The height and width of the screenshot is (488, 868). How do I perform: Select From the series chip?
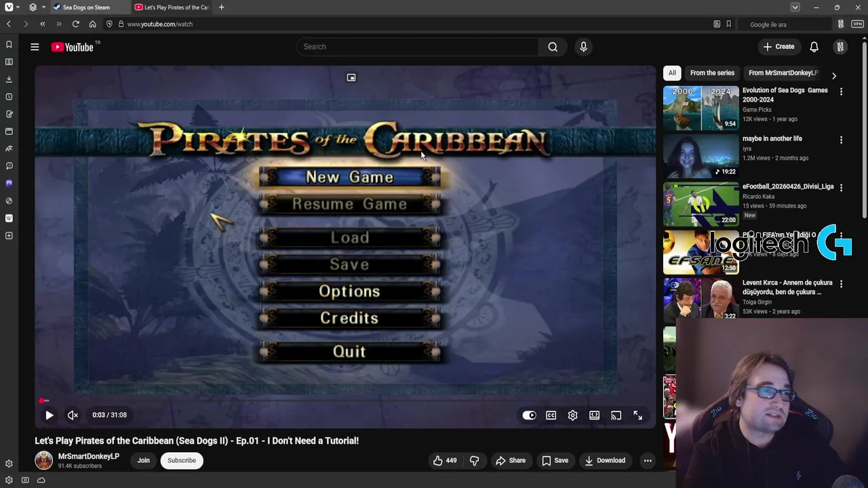coord(712,73)
